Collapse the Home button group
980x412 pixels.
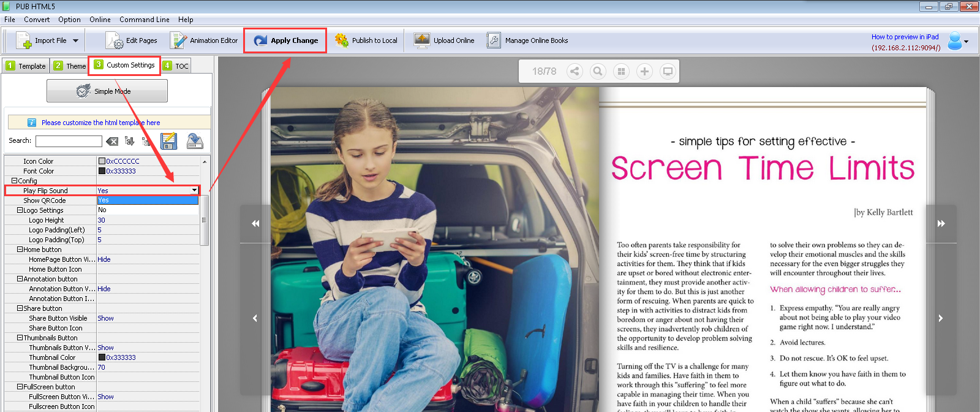point(20,250)
